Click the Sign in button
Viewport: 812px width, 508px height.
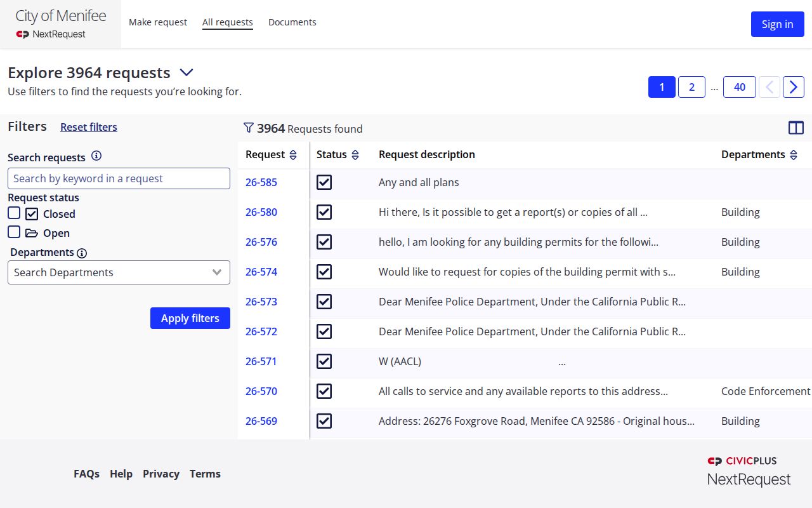778,24
